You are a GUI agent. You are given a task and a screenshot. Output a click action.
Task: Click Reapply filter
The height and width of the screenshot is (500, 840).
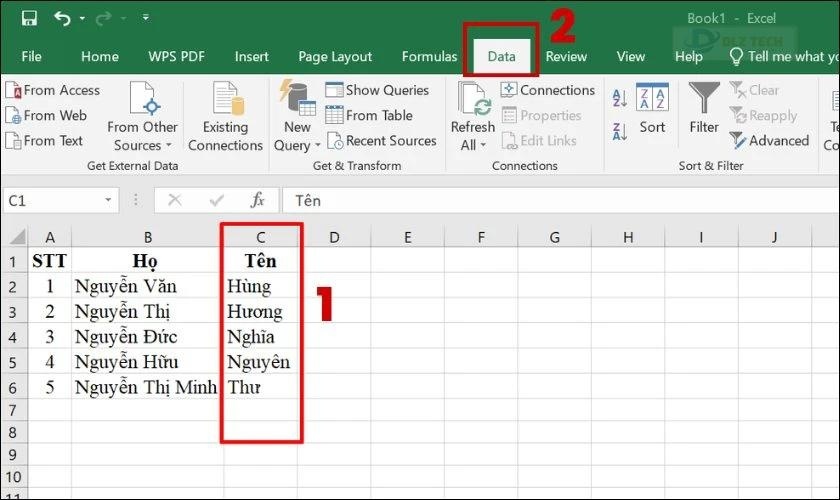coord(763,115)
